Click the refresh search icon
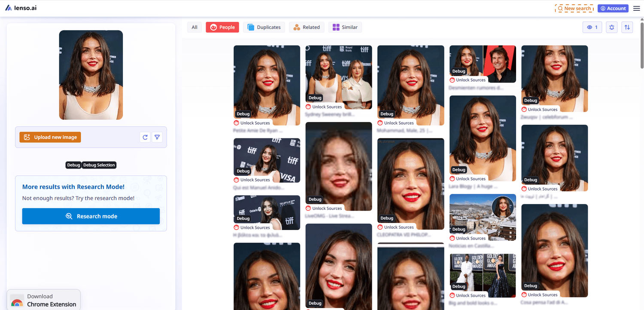The width and height of the screenshot is (644, 310). [x=145, y=137]
